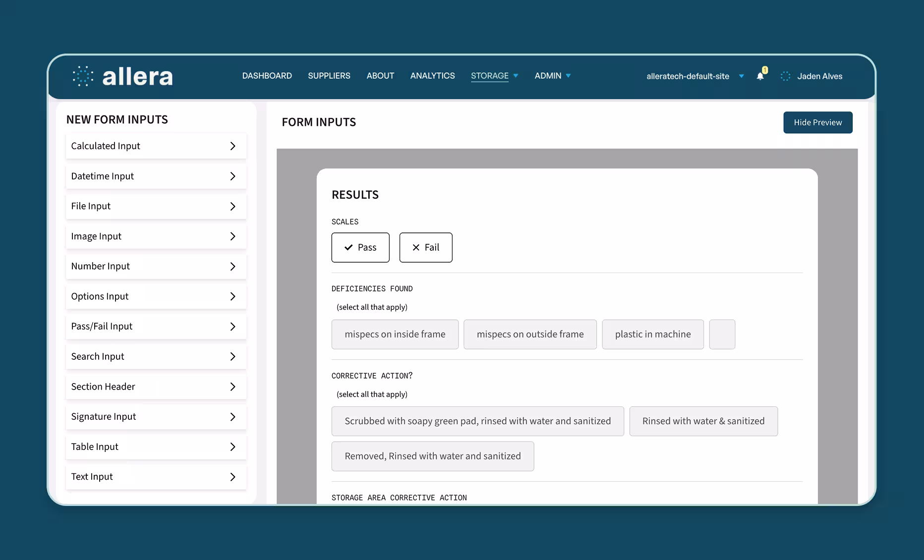Toggle 'Removed, Rinsed with water and sanitized'
Image resolution: width=924 pixels, height=560 pixels.
coord(433,456)
